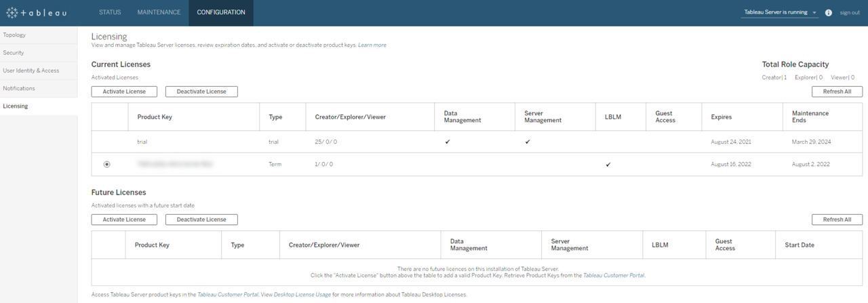Image resolution: width=868 pixels, height=303 pixels.
Task: Click the blurred Term product key
Action: (175, 164)
